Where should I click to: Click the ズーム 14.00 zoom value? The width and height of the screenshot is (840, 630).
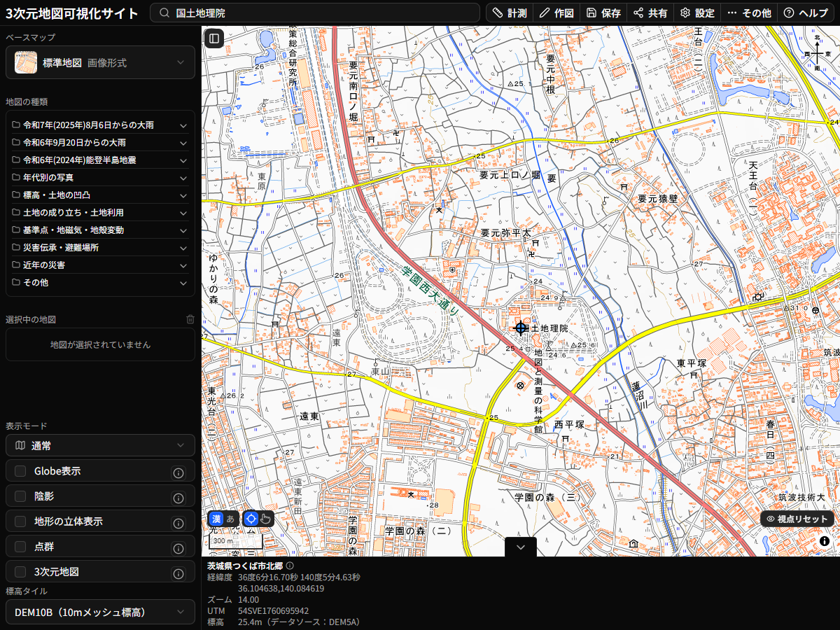248,599
